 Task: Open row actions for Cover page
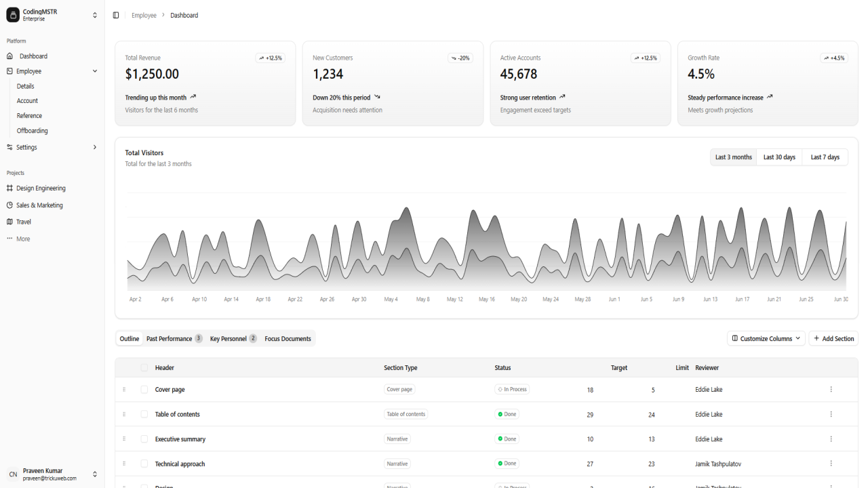click(831, 390)
